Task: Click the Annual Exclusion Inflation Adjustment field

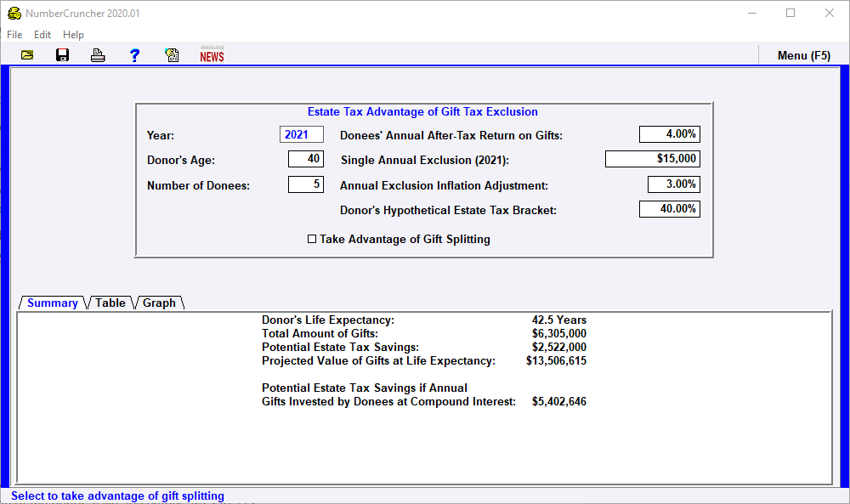Action: click(674, 184)
